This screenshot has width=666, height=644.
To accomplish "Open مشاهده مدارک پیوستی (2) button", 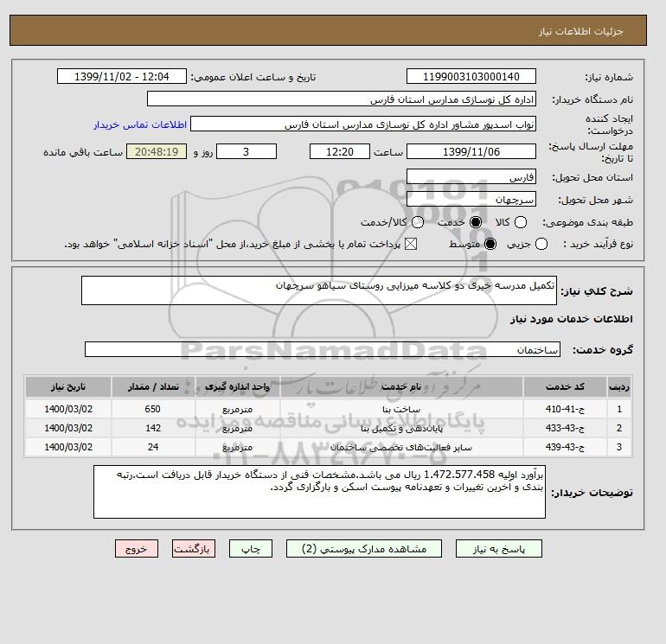I will coord(364,549).
